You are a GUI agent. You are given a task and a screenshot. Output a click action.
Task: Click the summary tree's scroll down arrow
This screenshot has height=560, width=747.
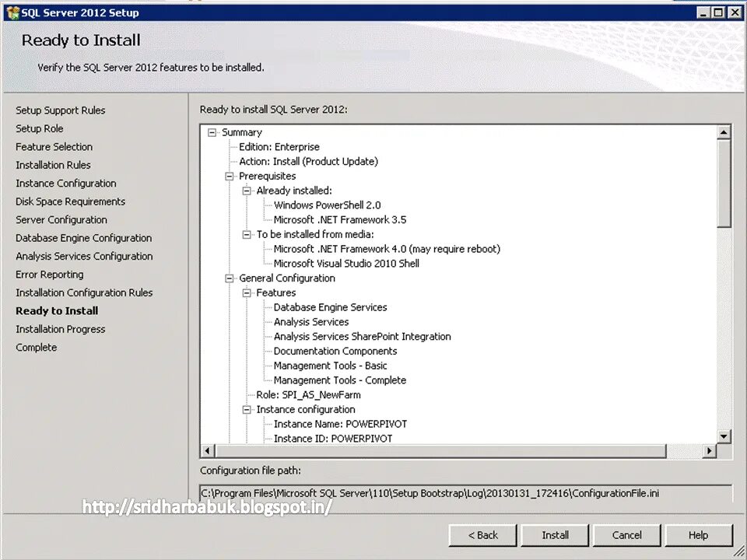[x=724, y=436]
